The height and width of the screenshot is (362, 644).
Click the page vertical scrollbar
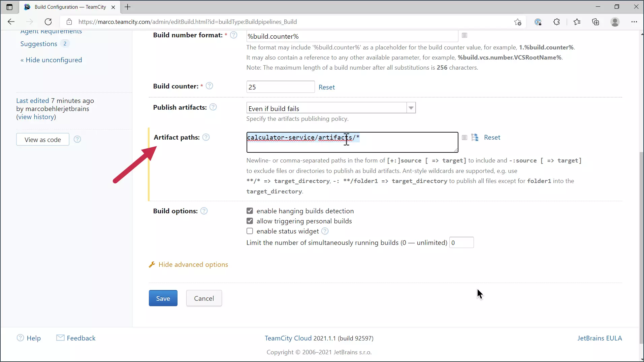(x=641, y=236)
